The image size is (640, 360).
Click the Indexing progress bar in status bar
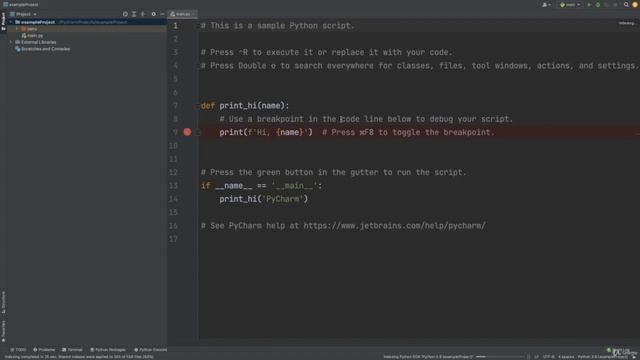[500, 357]
